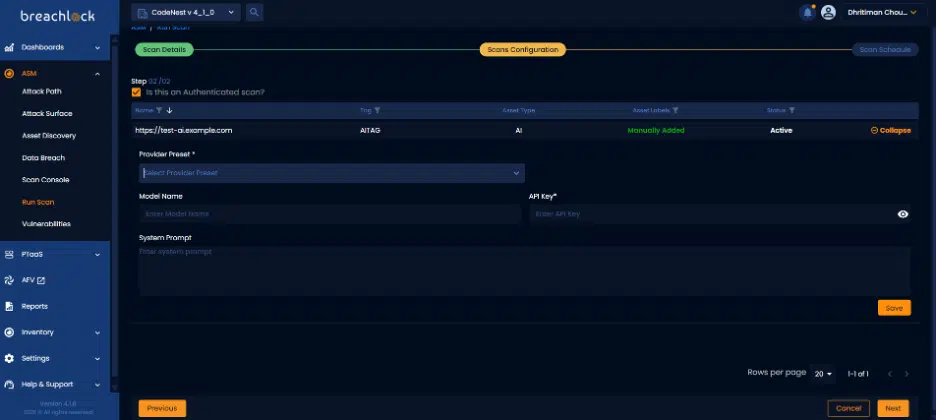
Task: Click the Status column filter icon
Action: click(792, 110)
